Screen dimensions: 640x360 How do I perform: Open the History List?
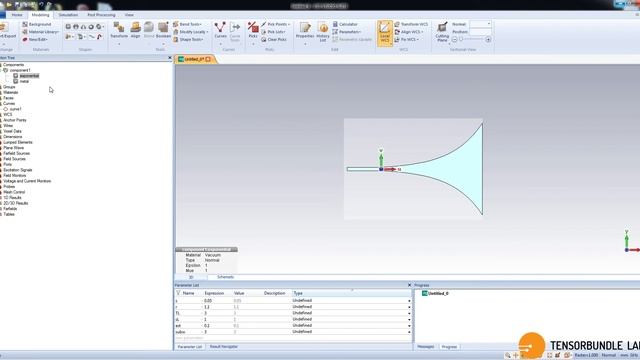click(323, 32)
